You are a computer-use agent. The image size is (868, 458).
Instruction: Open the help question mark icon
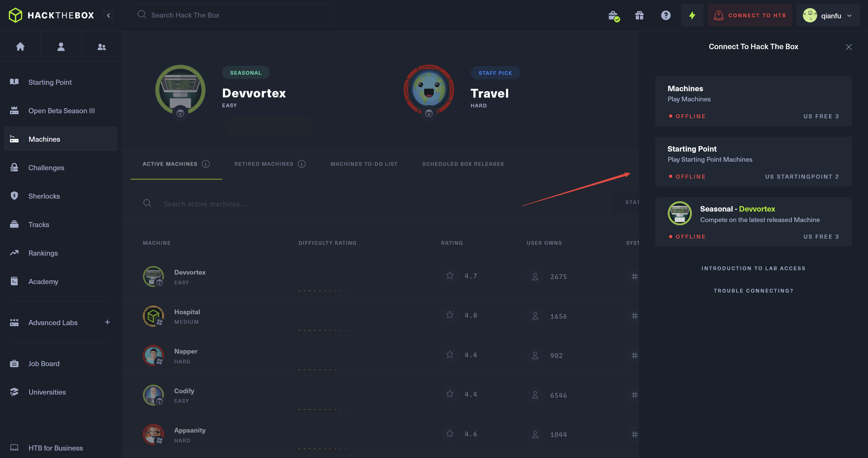coord(666,15)
